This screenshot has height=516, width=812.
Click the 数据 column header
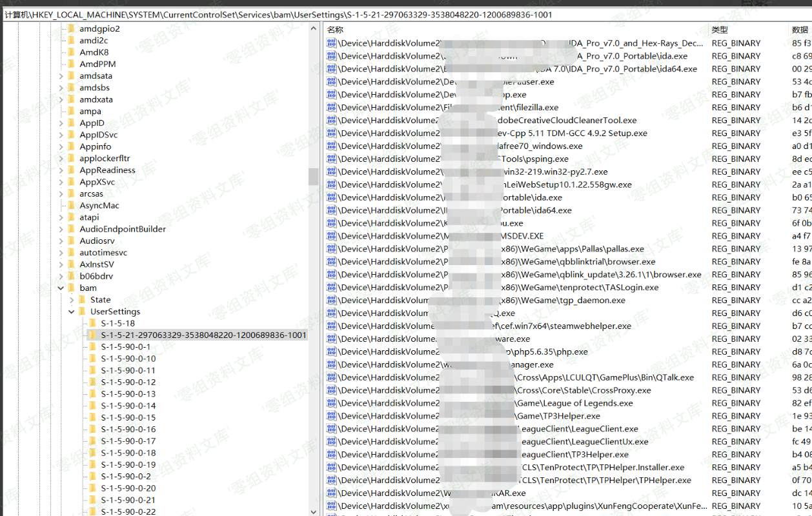point(799,30)
